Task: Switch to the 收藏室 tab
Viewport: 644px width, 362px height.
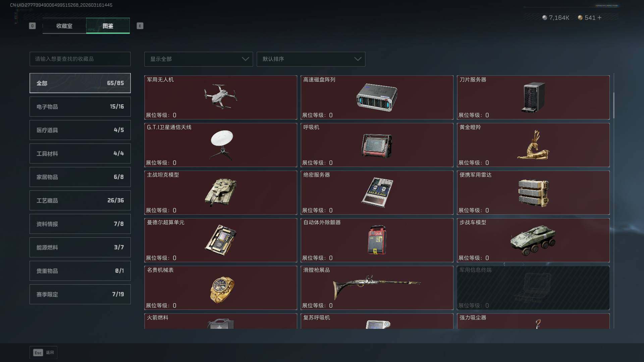Action: tap(64, 26)
